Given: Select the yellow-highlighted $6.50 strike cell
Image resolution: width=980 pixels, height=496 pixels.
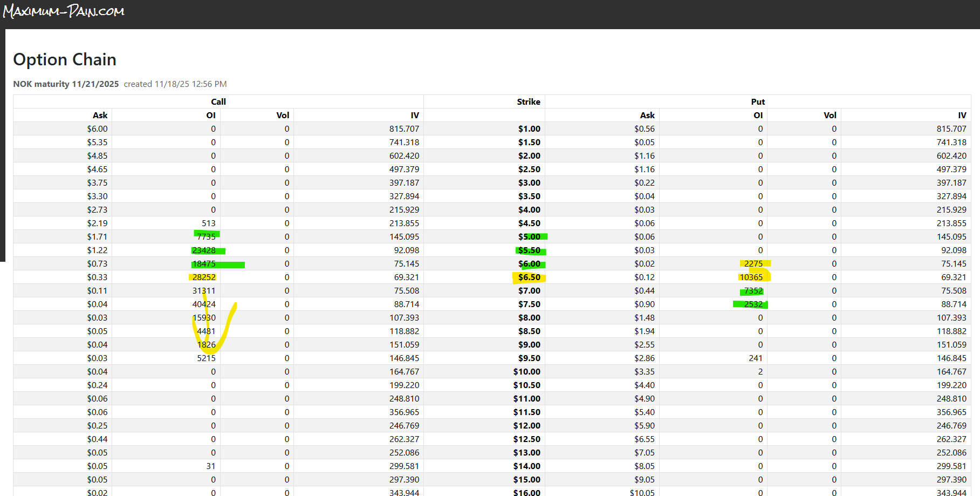Looking at the screenshot, I should coord(529,277).
